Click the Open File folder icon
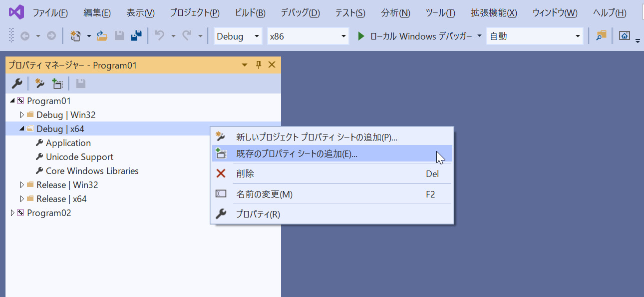The height and width of the screenshot is (297, 644). (102, 36)
